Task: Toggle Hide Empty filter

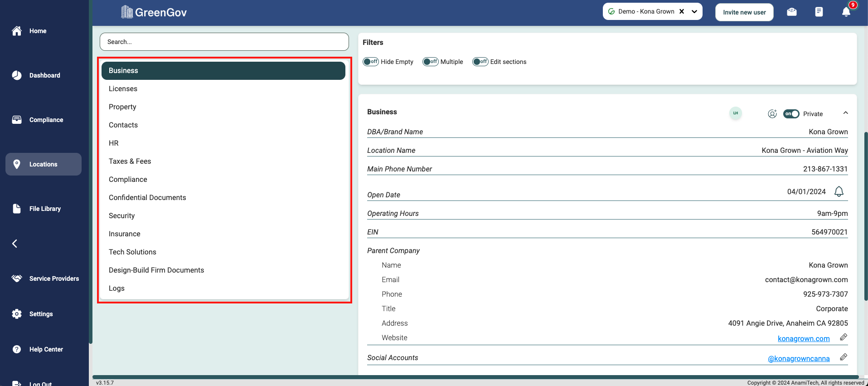Action: [x=371, y=62]
